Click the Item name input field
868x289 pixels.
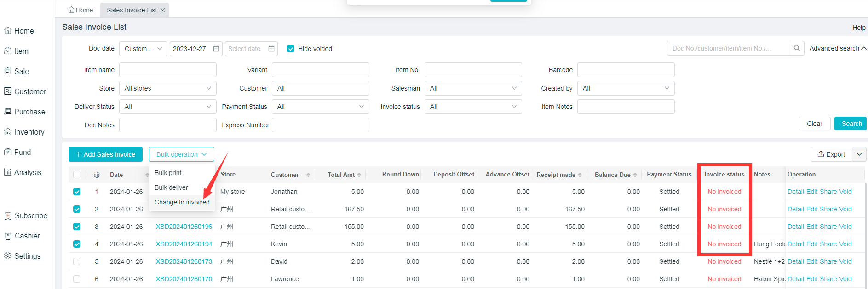tap(167, 70)
